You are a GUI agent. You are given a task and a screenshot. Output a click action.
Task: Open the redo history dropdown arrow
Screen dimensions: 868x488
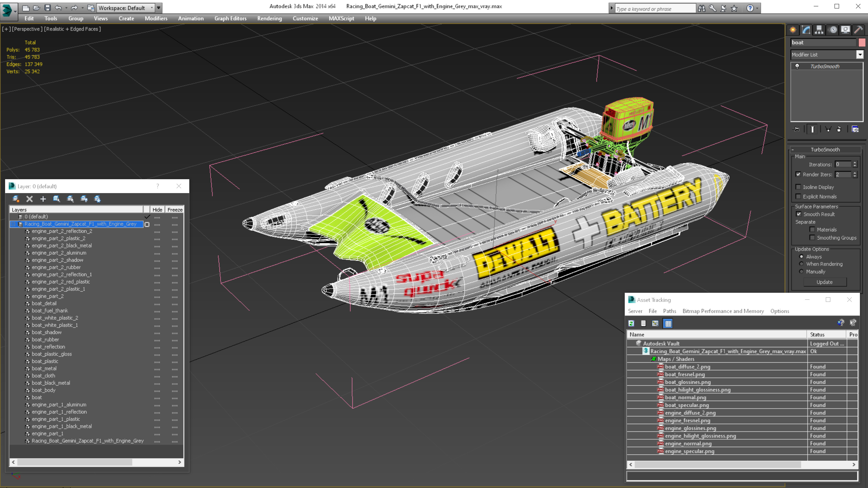click(x=82, y=8)
